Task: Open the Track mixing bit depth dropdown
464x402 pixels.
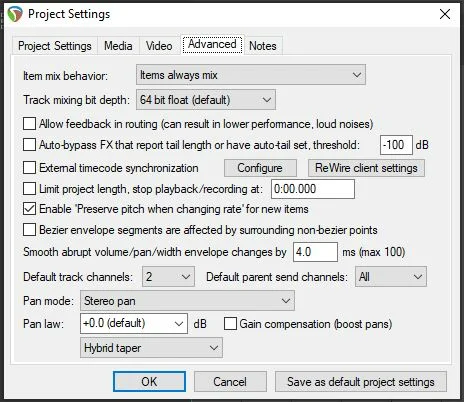Action: pyautogui.click(x=206, y=100)
